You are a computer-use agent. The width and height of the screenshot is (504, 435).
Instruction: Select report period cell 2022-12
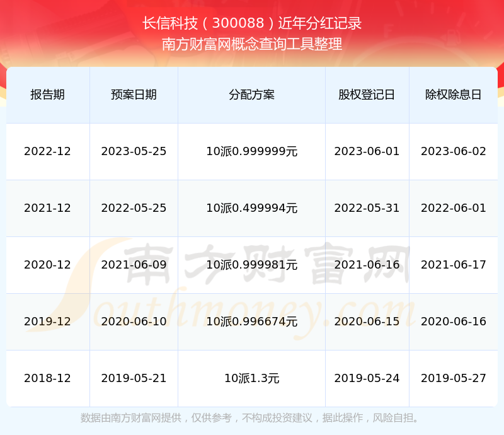pyautogui.click(x=48, y=151)
